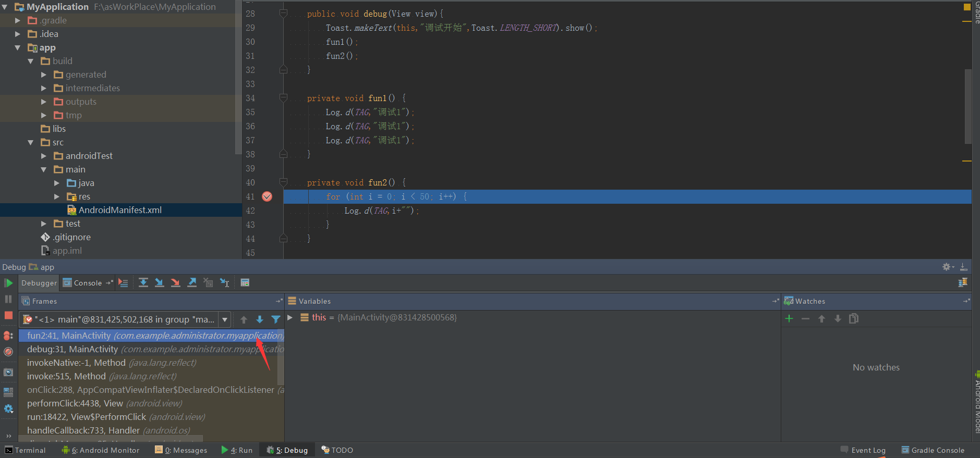This screenshot has height=458, width=980.
Task: Select the .gitignore file
Action: coord(66,237)
